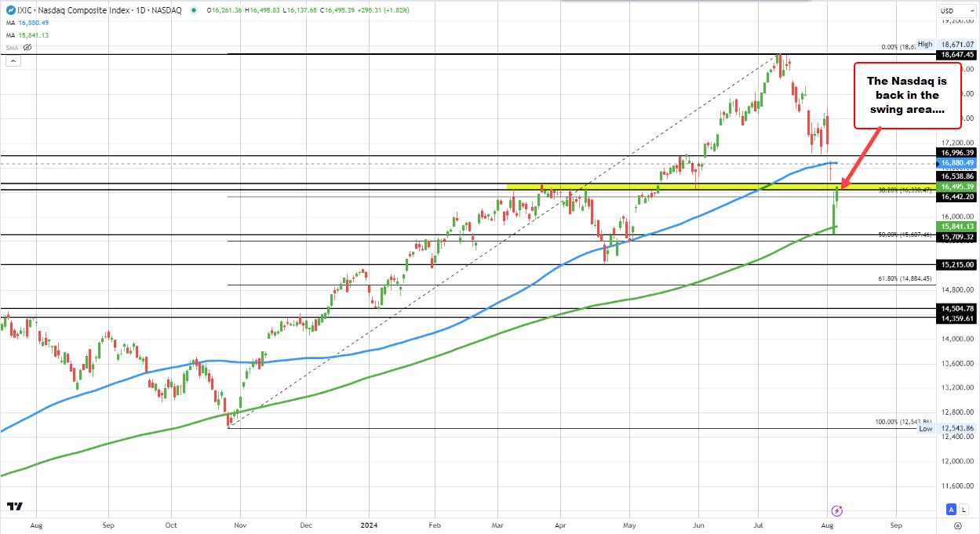Click the IXIC symbol logo icon
The image size is (980, 534).
click(11, 9)
